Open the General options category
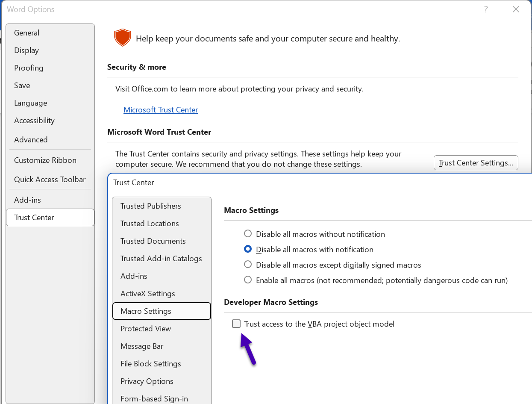 click(x=50, y=33)
